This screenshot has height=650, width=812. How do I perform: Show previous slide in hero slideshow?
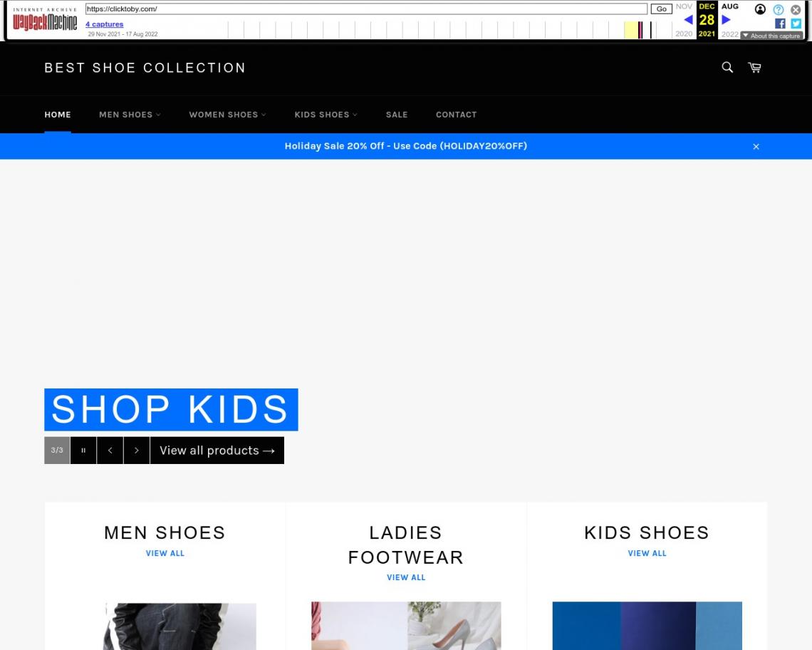point(110,450)
